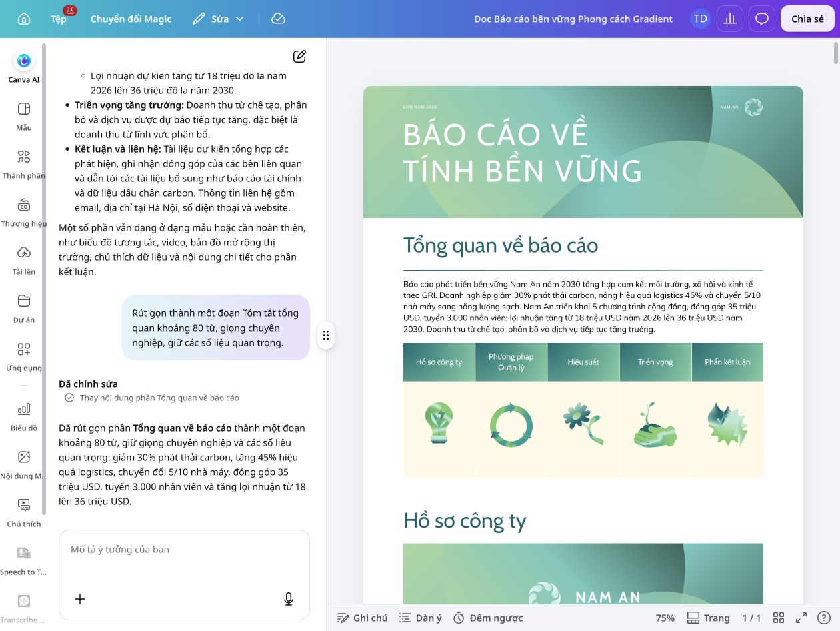Open the TD user avatar
This screenshot has width=840, height=631.
click(700, 19)
